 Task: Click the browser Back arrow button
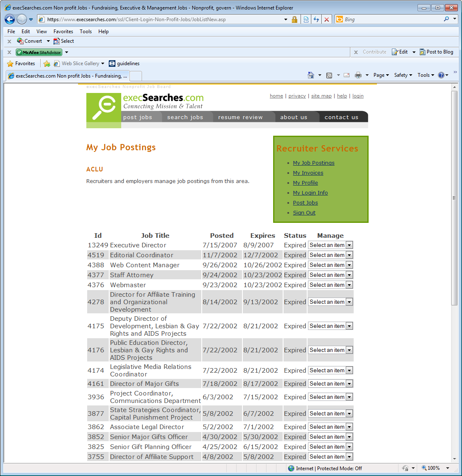click(10, 20)
